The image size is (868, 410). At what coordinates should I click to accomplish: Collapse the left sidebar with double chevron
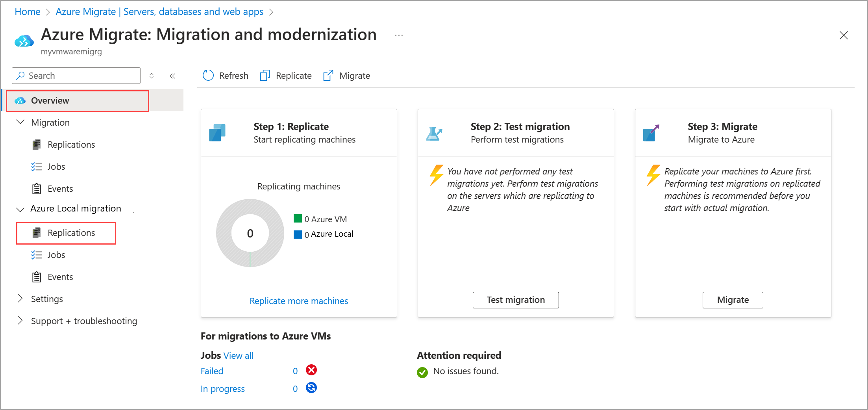pyautogui.click(x=172, y=75)
